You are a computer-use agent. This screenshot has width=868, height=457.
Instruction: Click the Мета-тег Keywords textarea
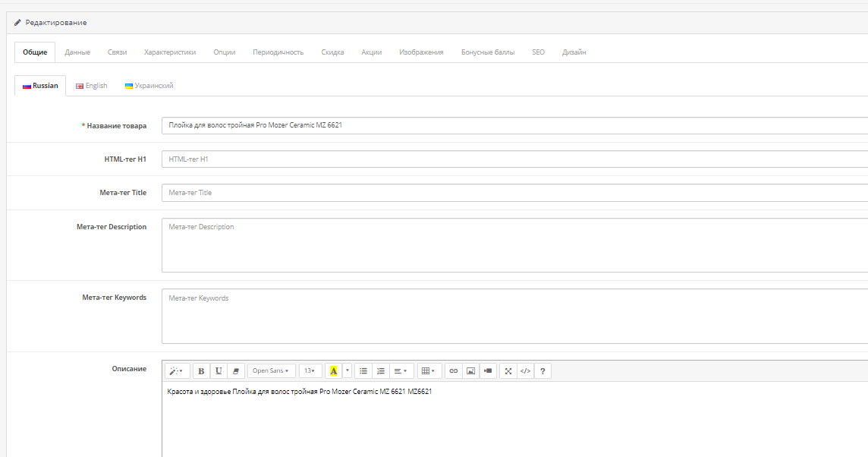pyautogui.click(x=515, y=317)
